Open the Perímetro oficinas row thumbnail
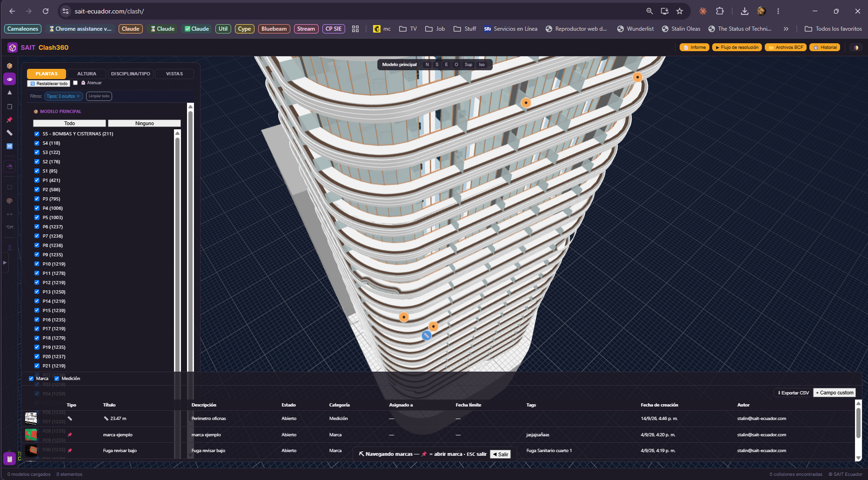 (31, 419)
